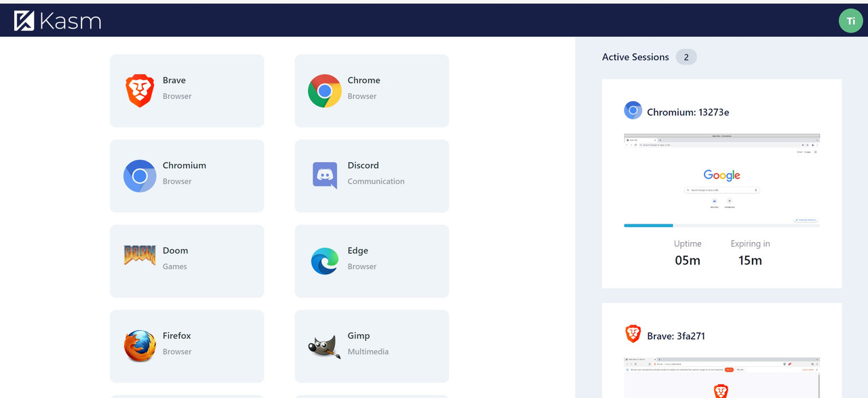
Task: Click the '05m' uptime value
Action: (688, 260)
